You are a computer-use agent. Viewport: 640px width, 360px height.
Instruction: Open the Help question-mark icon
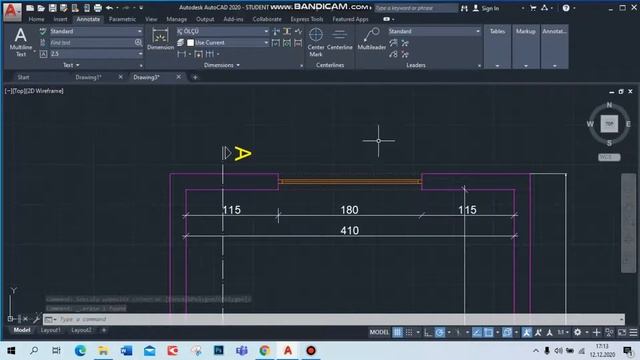[x=566, y=8]
